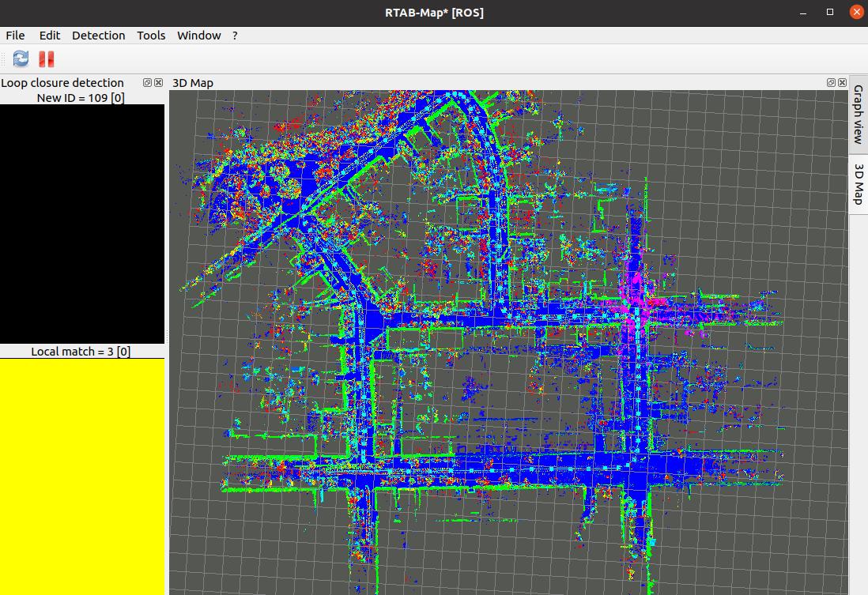Float the Loop closure detection panel
Viewport: 868px width, 595px height.
coord(148,83)
